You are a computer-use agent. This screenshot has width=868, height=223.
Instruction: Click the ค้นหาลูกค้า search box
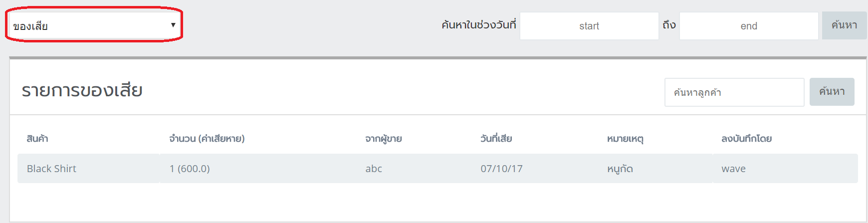coord(734,92)
